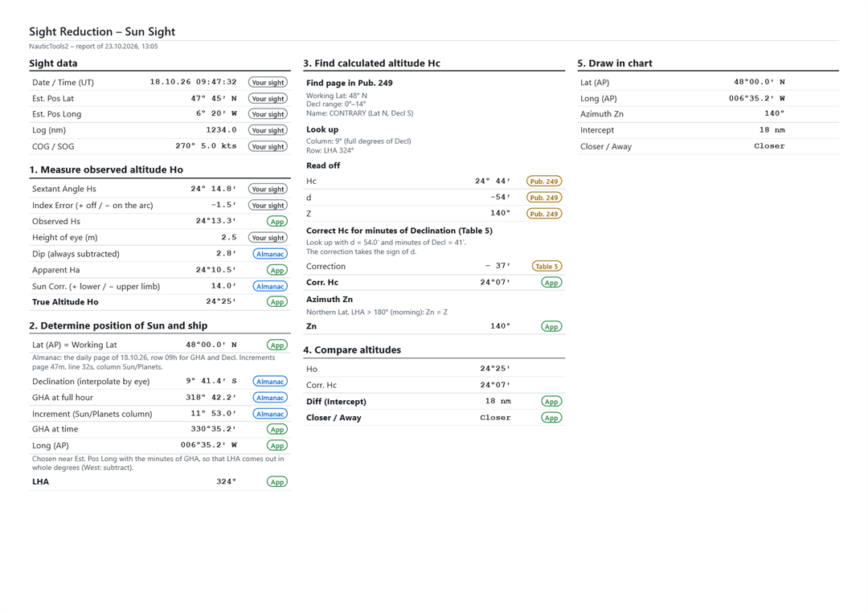Viewport: 868px width, 613px height.
Task: Click "Your sight" badge in Index Error row
Action: (x=268, y=205)
